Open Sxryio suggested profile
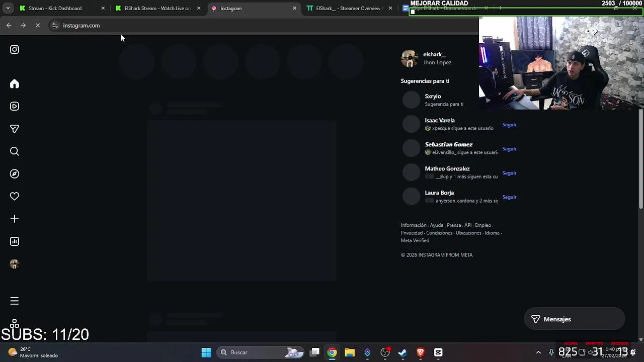Viewport: 644px width, 362px height. [433, 96]
